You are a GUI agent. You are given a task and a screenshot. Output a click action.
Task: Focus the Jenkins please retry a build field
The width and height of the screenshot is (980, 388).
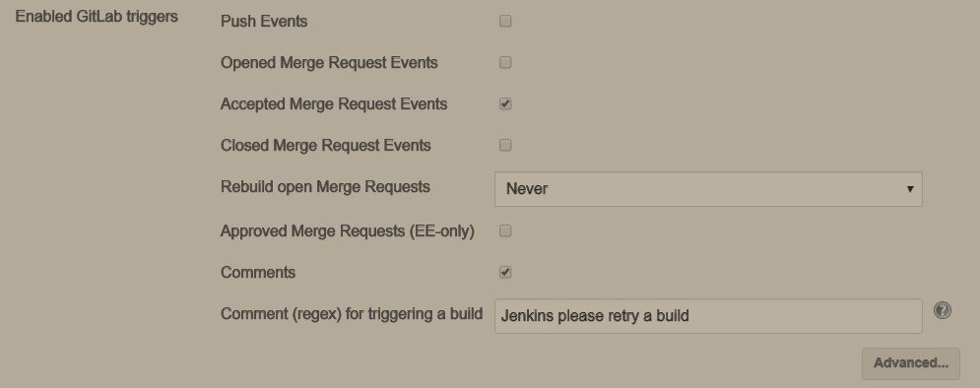(x=708, y=316)
